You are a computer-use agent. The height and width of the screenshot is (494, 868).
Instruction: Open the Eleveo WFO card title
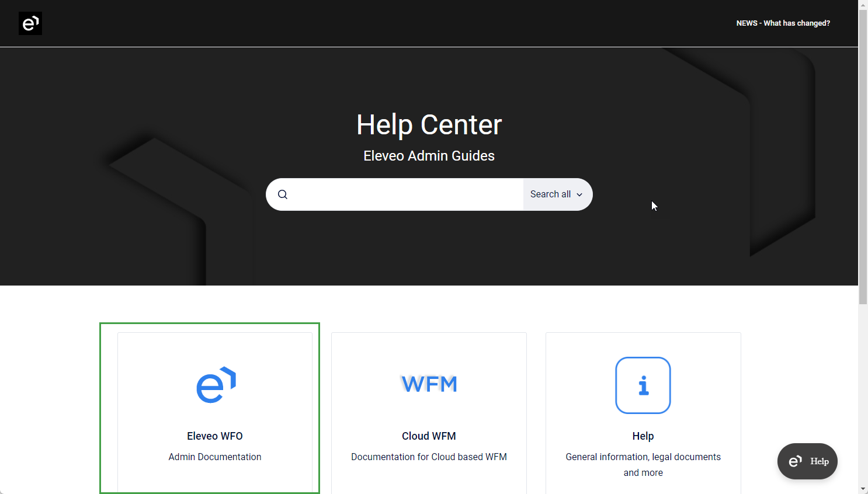pyautogui.click(x=215, y=436)
